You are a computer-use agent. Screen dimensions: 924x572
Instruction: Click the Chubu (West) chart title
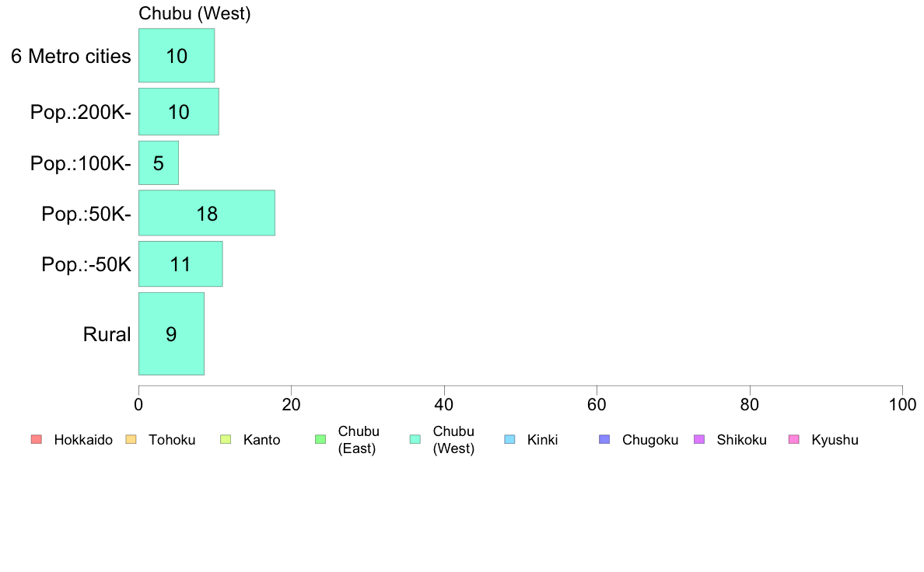point(194,14)
